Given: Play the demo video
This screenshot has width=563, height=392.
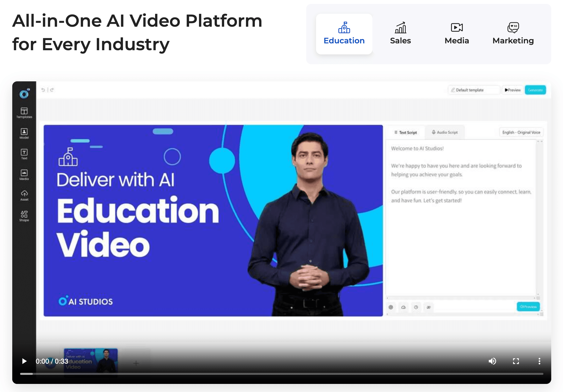Looking at the screenshot, I should [24, 361].
